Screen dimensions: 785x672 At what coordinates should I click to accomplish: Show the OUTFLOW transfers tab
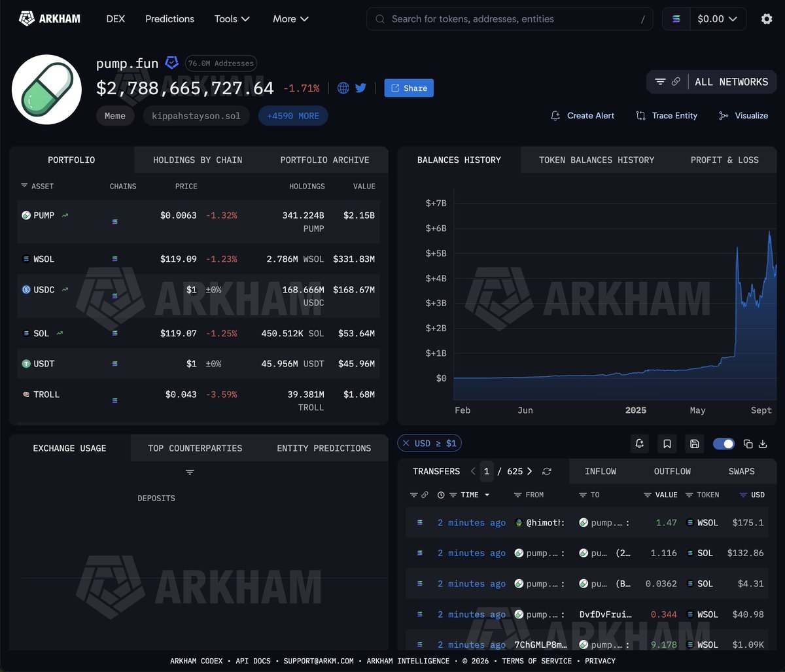point(672,471)
